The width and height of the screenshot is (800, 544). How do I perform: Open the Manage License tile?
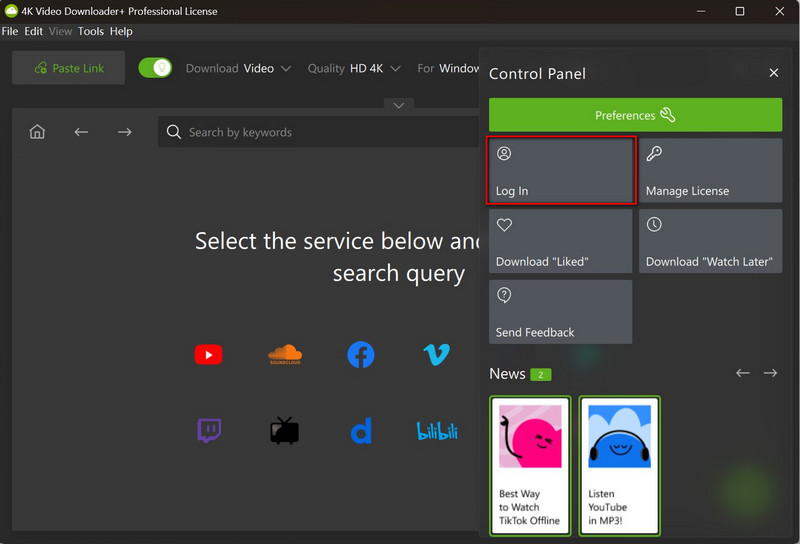[710, 170]
